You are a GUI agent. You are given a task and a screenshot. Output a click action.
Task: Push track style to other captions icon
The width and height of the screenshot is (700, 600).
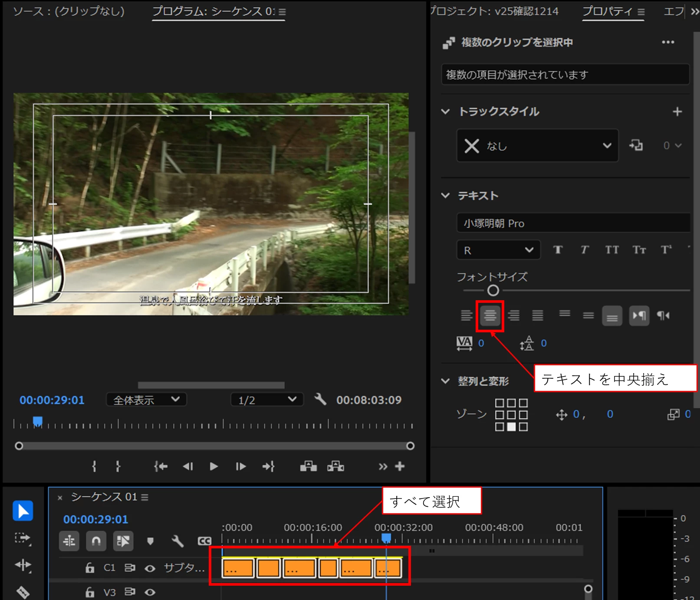point(636,145)
